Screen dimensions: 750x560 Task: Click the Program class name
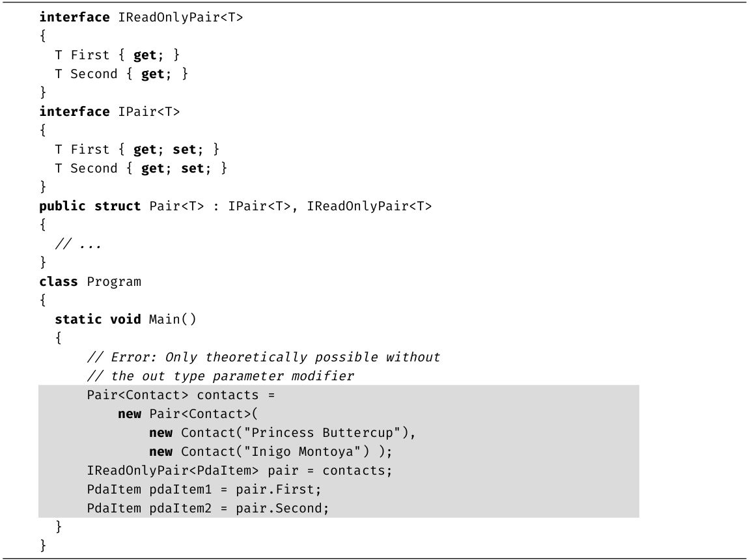tap(114, 282)
